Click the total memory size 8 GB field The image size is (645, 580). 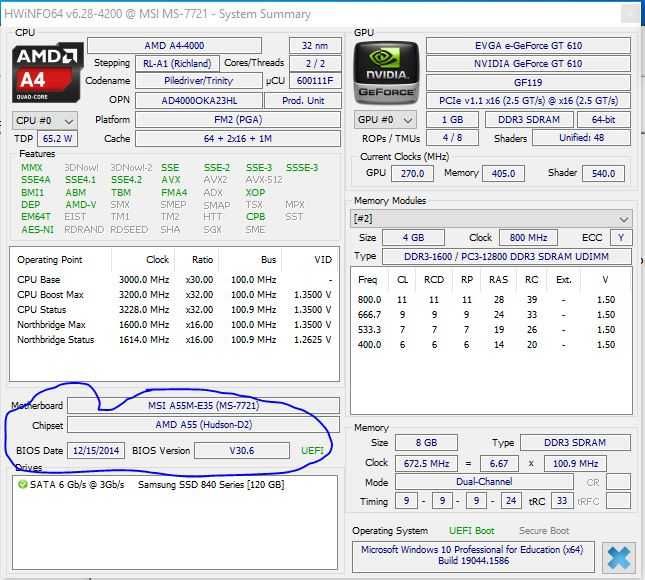pos(426,443)
